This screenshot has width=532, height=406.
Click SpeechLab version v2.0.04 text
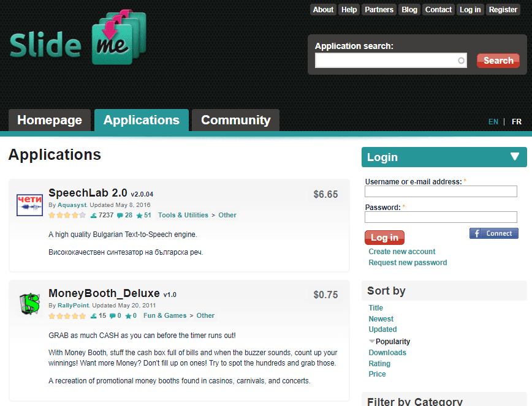(142, 194)
